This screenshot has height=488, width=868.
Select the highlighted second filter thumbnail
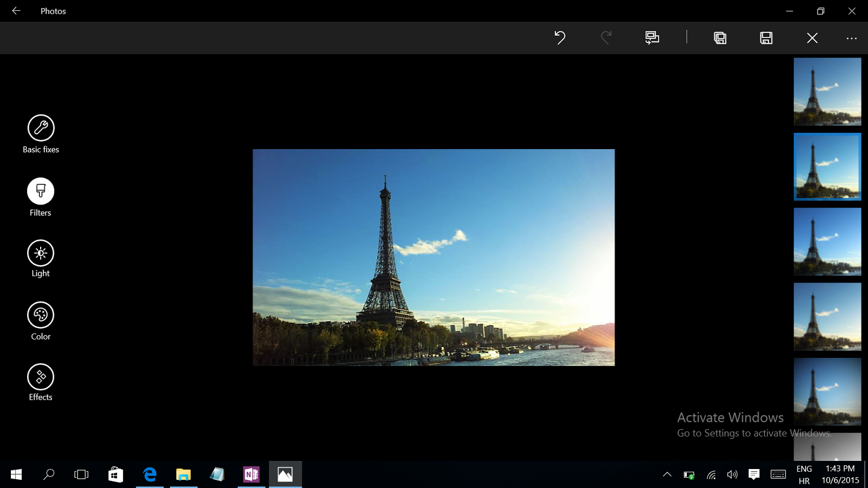tap(827, 166)
